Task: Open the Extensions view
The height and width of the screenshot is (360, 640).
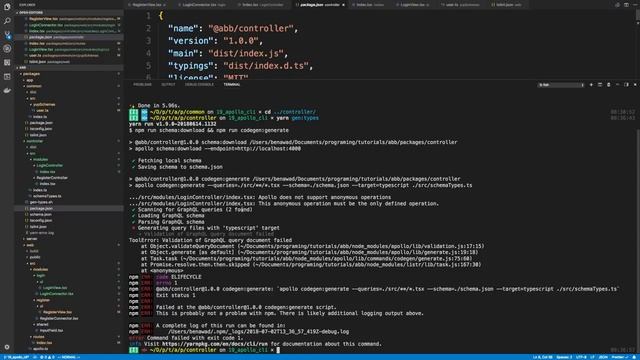Action: click(x=7, y=62)
